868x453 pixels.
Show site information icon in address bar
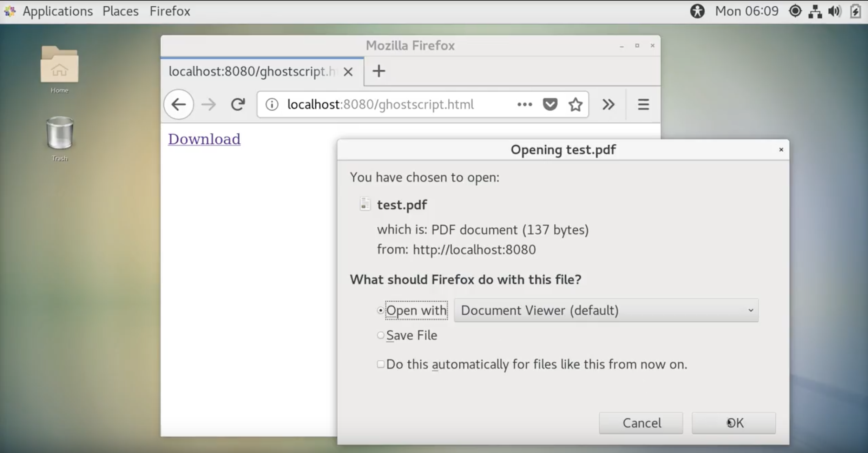272,104
